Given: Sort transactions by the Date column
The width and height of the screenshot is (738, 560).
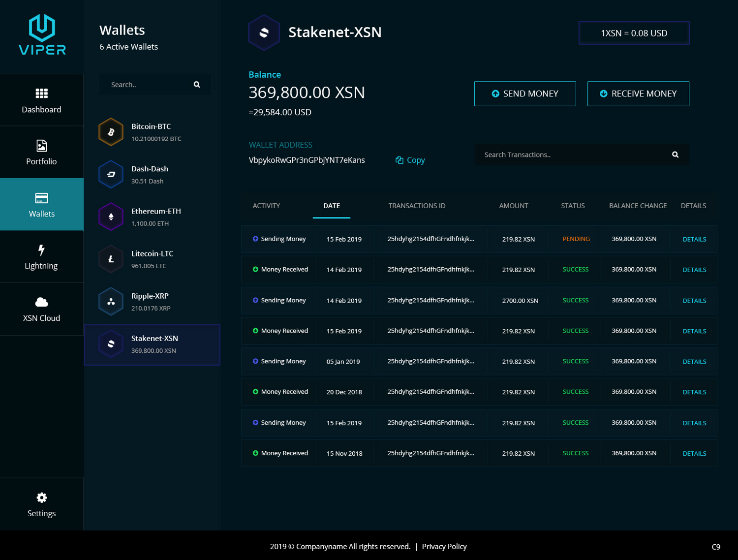Looking at the screenshot, I should click(x=331, y=206).
